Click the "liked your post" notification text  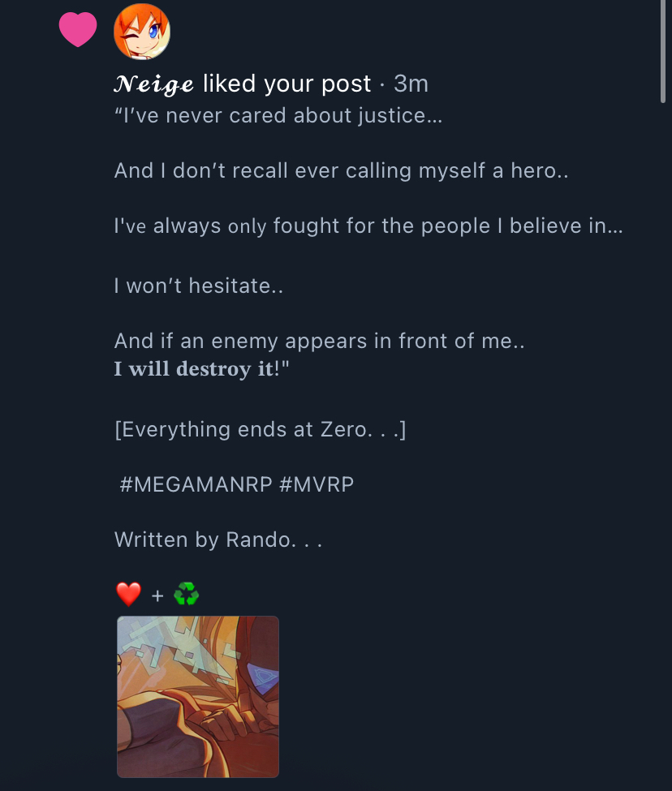(x=286, y=84)
